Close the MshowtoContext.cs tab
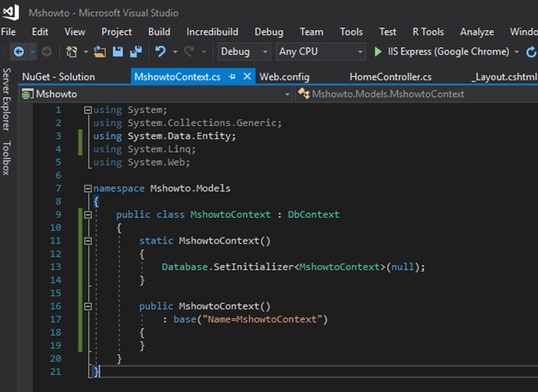Screen dimensions: 538x392 (x=247, y=76)
